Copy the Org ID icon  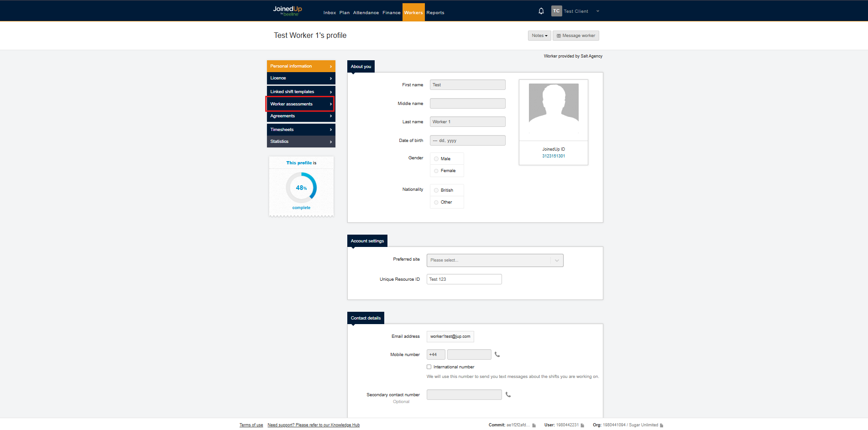pyautogui.click(x=661, y=425)
